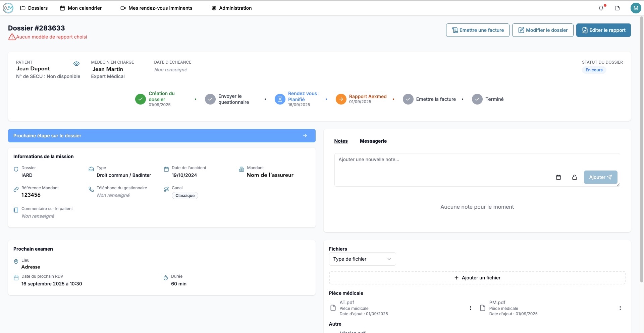The width and height of the screenshot is (644, 333).
Task: Click the orange Rapport Aexmed step icon
Action: tap(341, 99)
